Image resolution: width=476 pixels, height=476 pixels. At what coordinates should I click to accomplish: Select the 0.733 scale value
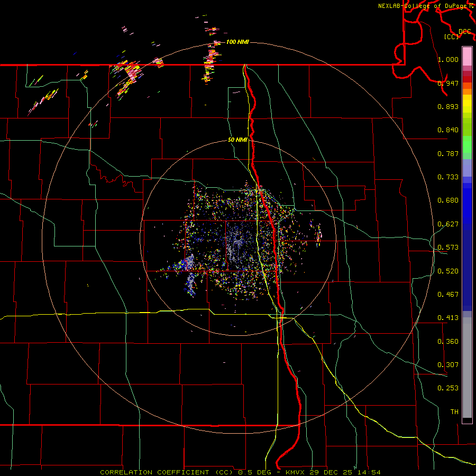448,177
